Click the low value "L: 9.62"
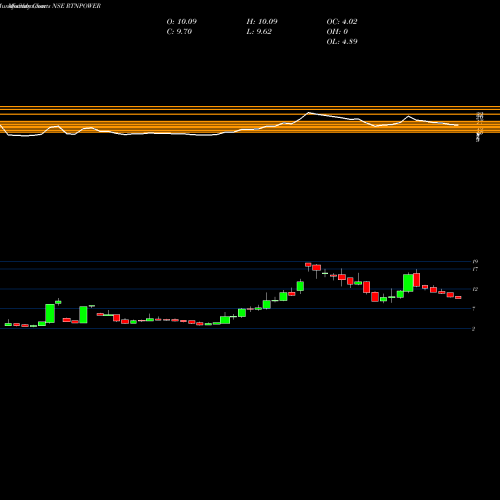500x500 pixels. point(259,32)
